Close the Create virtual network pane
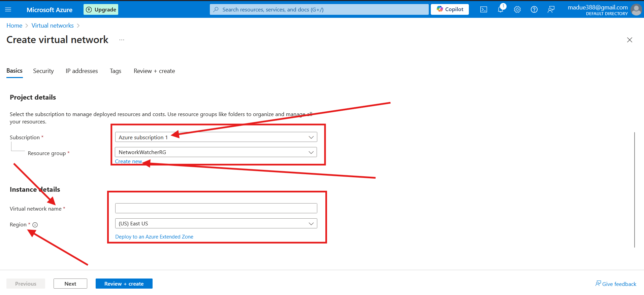The width and height of the screenshot is (644, 295). 630,40
